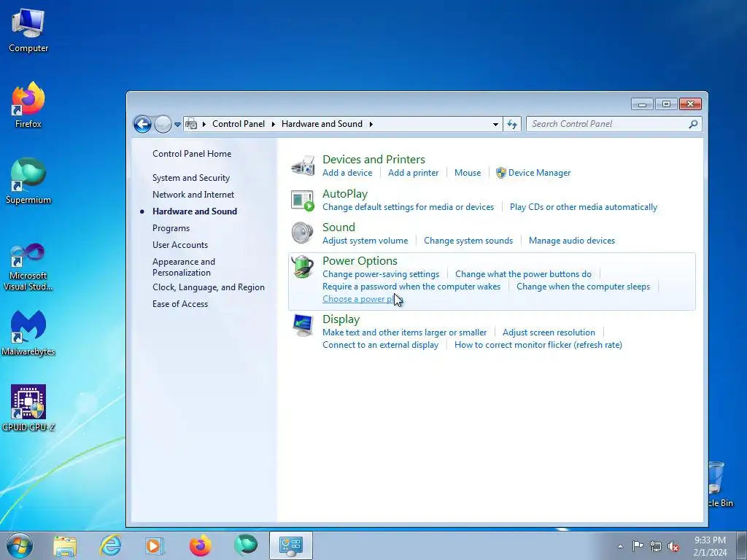Open User Accounts category
The image size is (747, 560).
[180, 245]
